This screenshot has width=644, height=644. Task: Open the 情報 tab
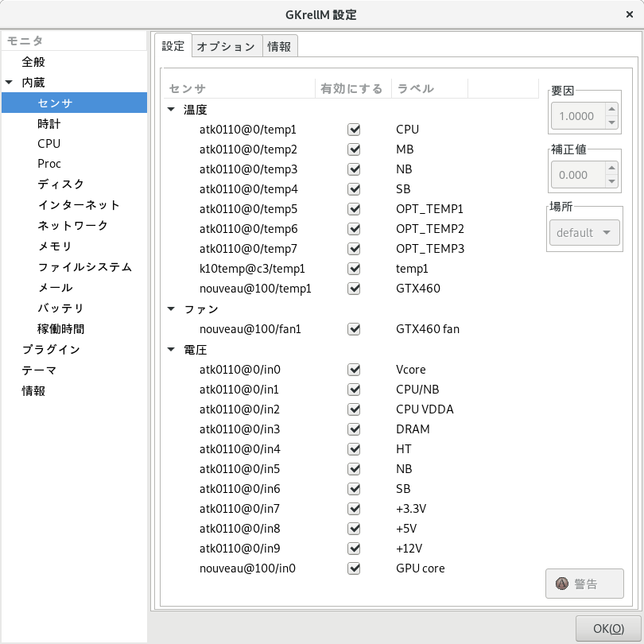pyautogui.click(x=279, y=46)
